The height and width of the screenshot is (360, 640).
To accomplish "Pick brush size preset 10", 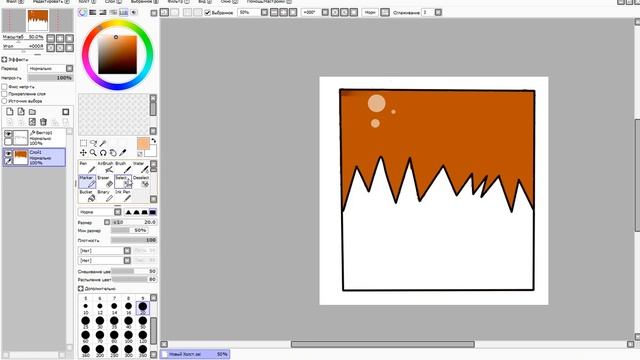I will click(x=86, y=308).
